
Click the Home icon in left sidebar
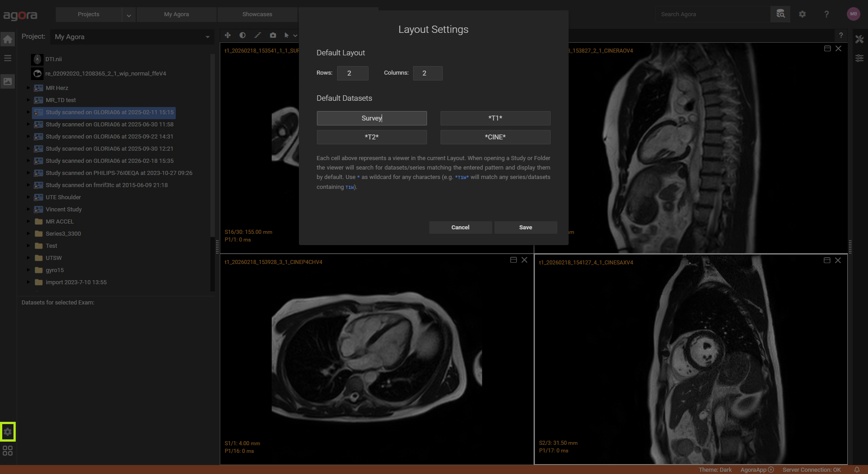click(x=8, y=39)
